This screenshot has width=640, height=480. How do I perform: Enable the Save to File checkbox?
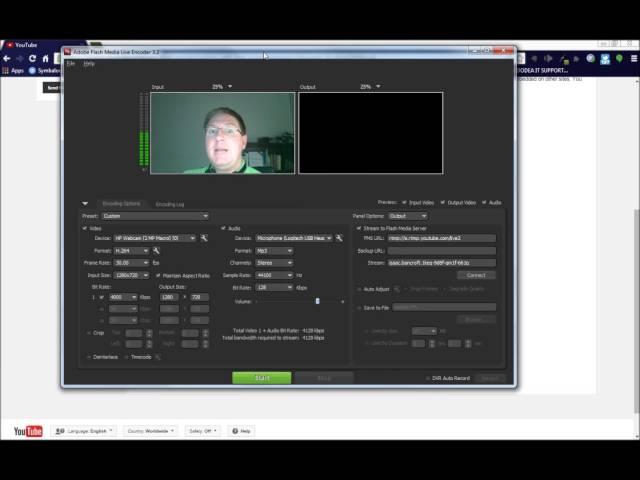click(x=359, y=308)
